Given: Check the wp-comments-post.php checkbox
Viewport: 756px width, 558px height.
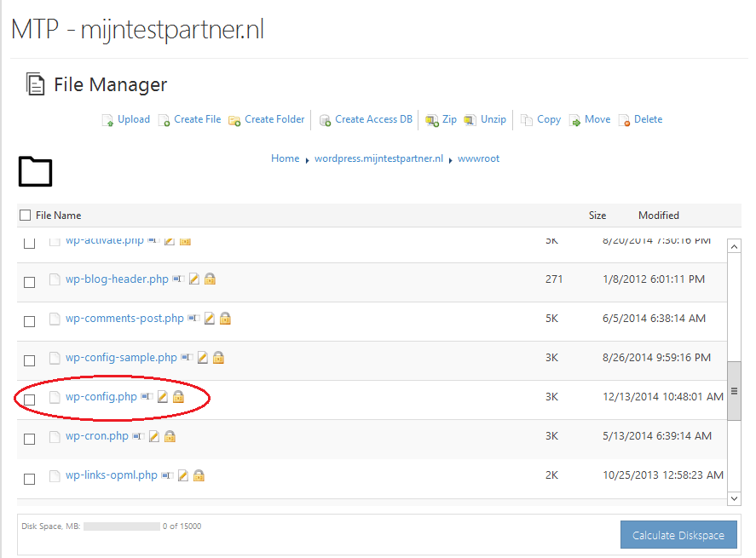Looking at the screenshot, I should (x=30, y=321).
